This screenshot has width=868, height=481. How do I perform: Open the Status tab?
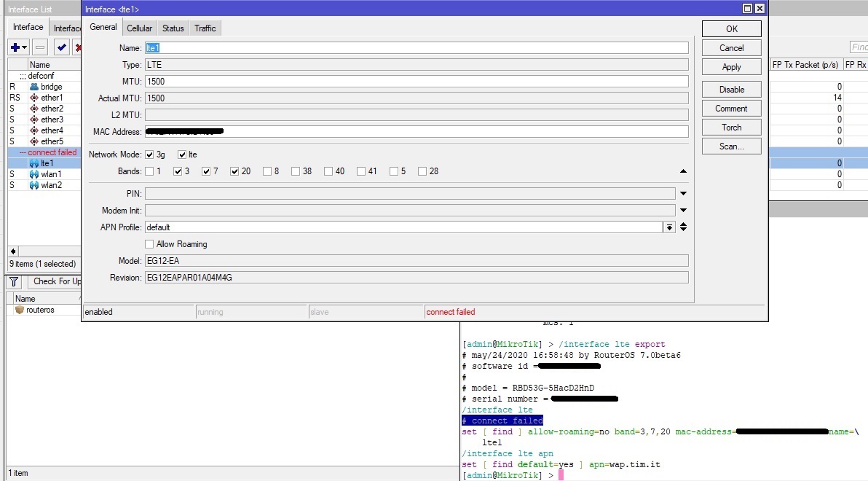173,28
